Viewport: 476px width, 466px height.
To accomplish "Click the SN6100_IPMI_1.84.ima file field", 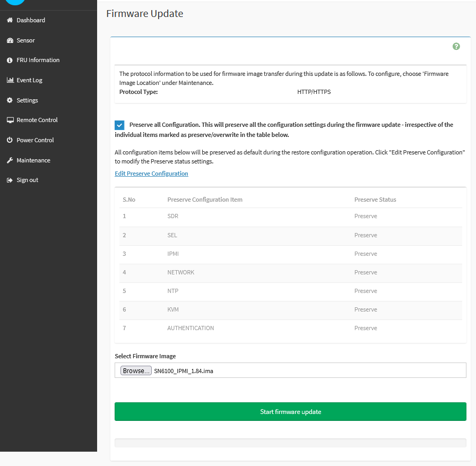I will [308, 371].
